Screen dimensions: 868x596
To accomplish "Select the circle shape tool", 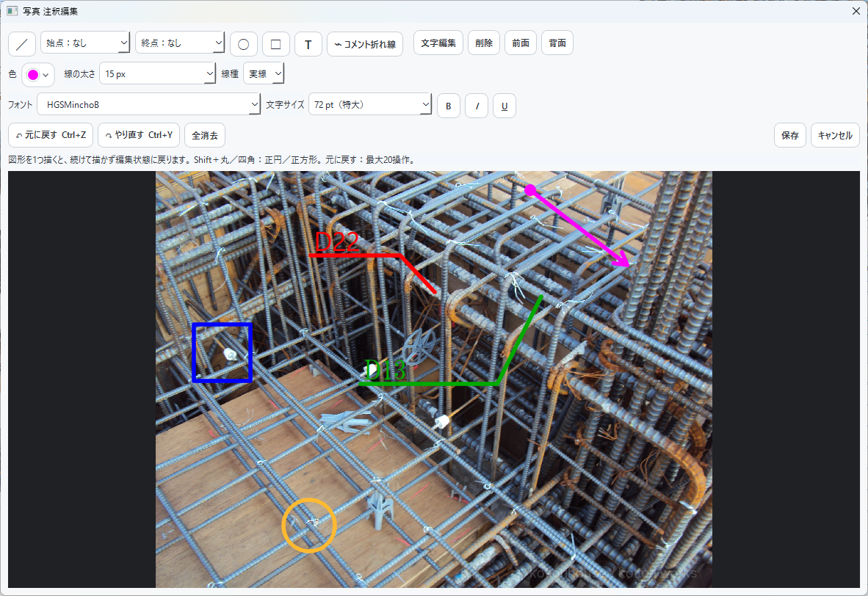I will [x=244, y=44].
